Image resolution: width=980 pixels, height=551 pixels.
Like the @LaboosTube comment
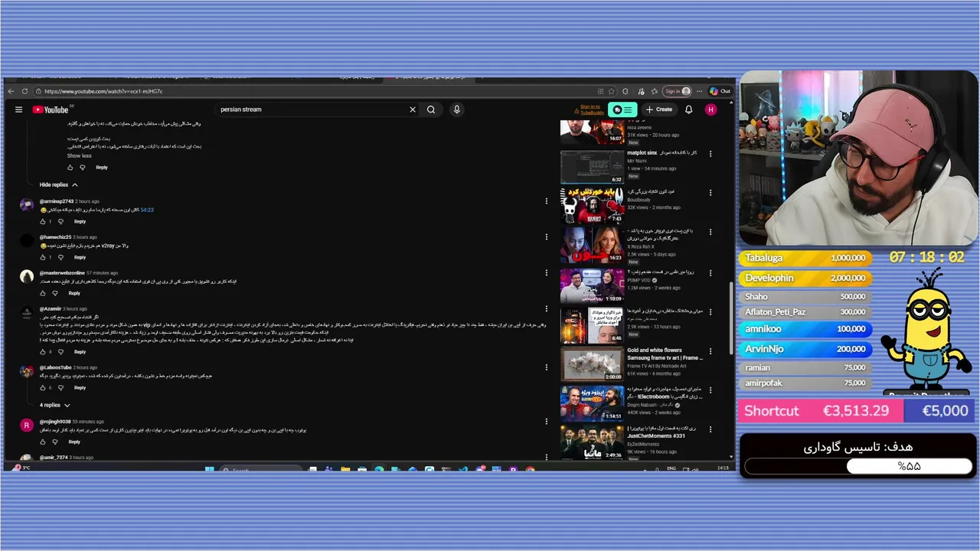point(43,388)
